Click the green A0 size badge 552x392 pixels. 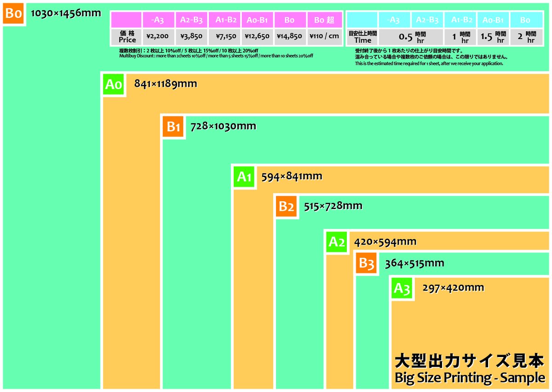[113, 85]
